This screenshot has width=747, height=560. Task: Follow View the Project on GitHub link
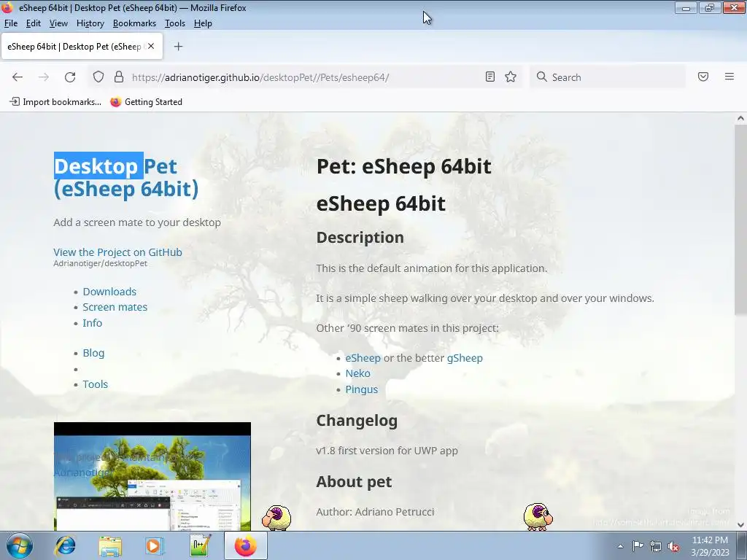coord(117,252)
